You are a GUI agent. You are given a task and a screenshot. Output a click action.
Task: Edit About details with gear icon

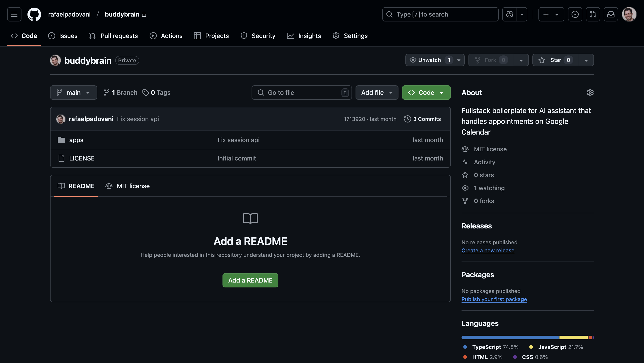pyautogui.click(x=590, y=93)
